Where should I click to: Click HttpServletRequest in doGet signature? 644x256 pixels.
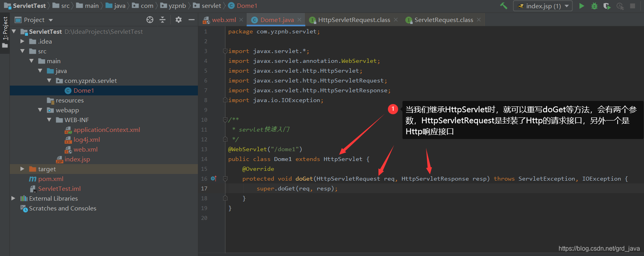(349, 179)
